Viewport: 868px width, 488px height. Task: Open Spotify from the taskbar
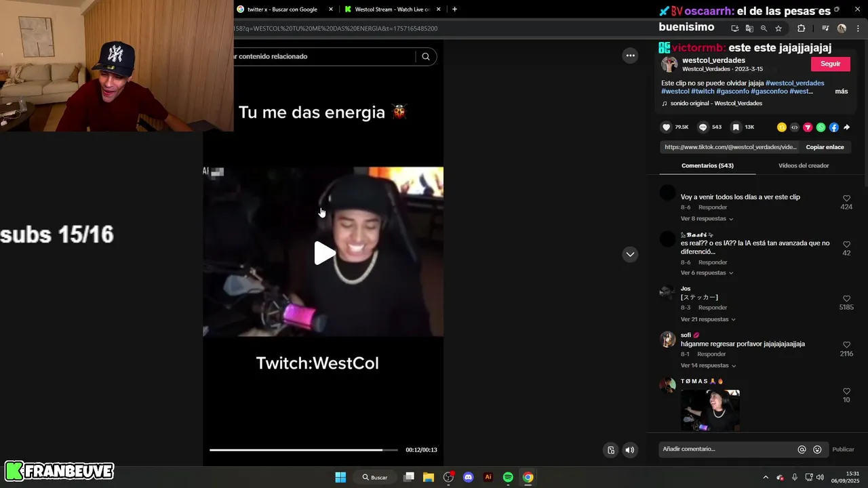(508, 477)
